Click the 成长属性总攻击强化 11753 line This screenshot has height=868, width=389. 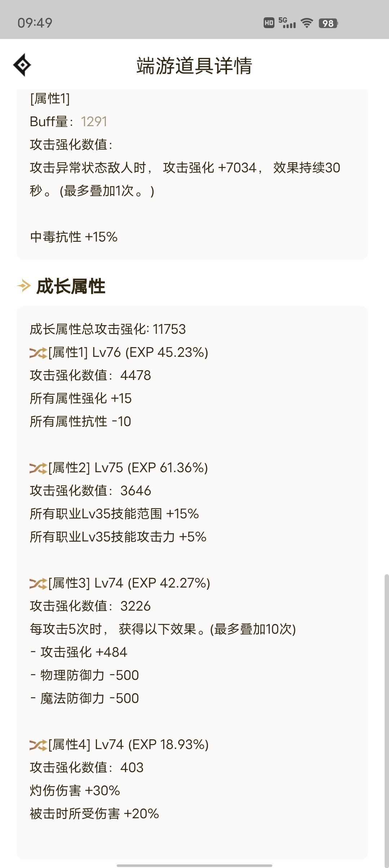tap(108, 329)
